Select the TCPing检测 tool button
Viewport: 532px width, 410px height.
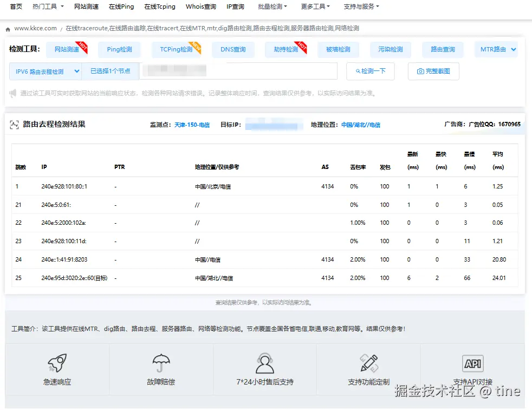click(176, 49)
